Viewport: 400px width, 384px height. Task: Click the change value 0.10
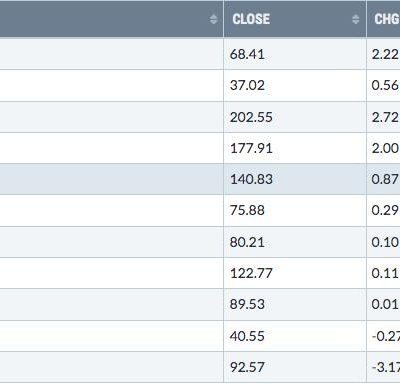pyautogui.click(x=385, y=242)
